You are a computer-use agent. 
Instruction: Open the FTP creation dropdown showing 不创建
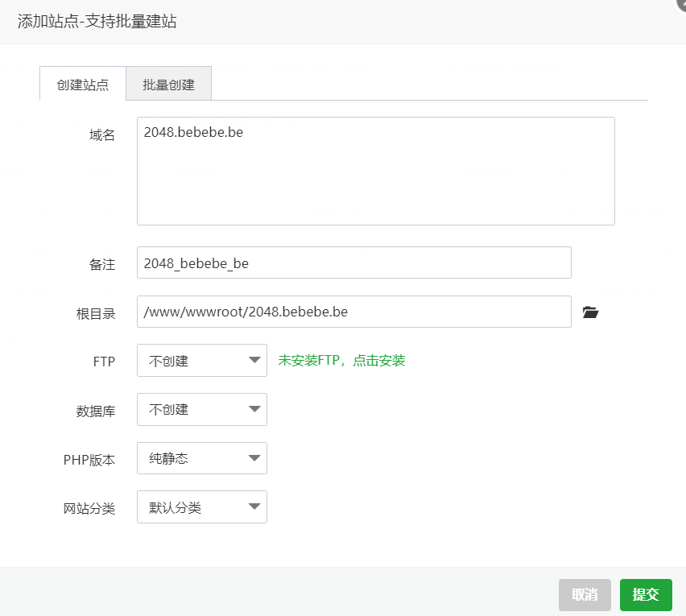[201, 360]
